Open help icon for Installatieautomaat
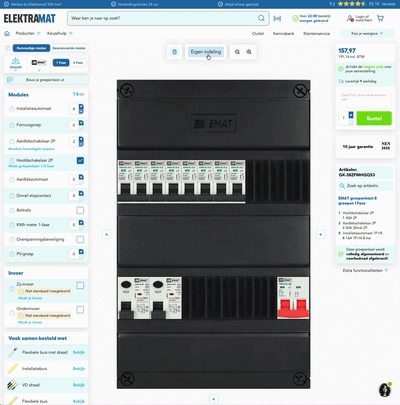Screen dimensions: 400x405 click(12, 109)
